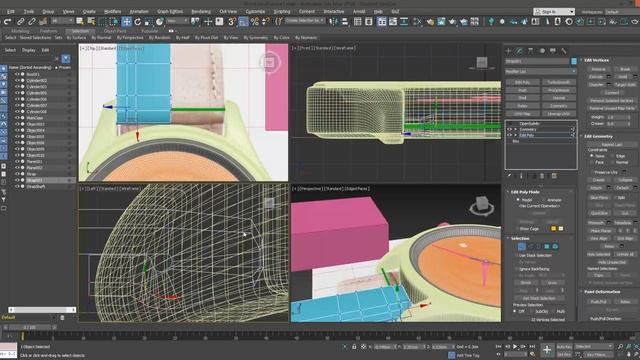
Task: Set constraint to Edge radio button
Action: [x=612, y=156]
